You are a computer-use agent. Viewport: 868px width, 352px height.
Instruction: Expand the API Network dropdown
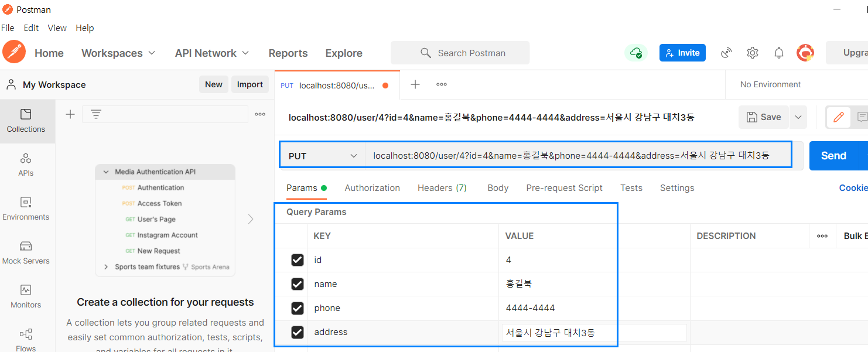click(212, 53)
